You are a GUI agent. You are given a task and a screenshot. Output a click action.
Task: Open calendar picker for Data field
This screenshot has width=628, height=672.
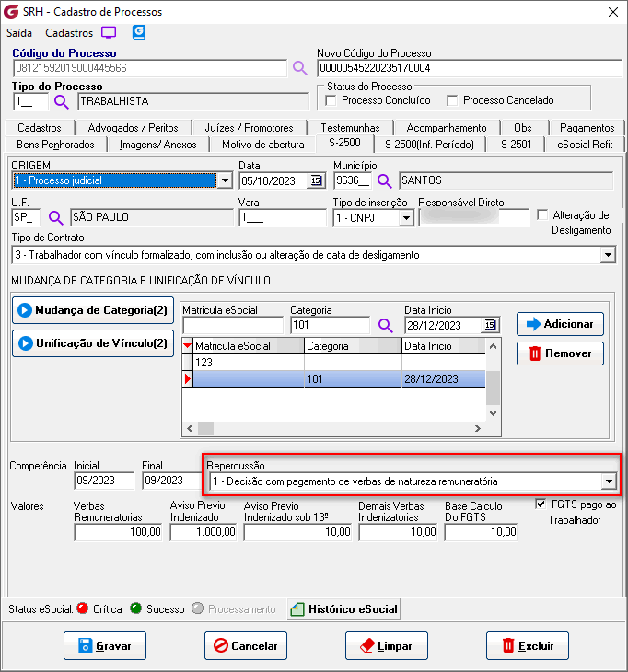[x=316, y=180]
